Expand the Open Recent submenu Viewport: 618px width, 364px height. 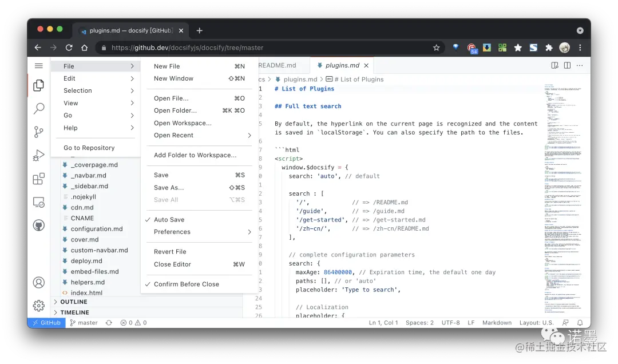(x=200, y=135)
